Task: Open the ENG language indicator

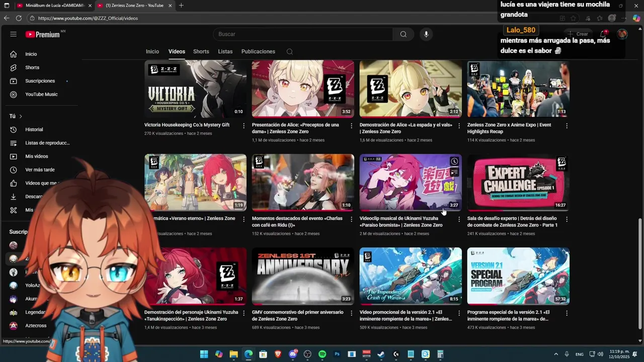Action: coord(580,354)
